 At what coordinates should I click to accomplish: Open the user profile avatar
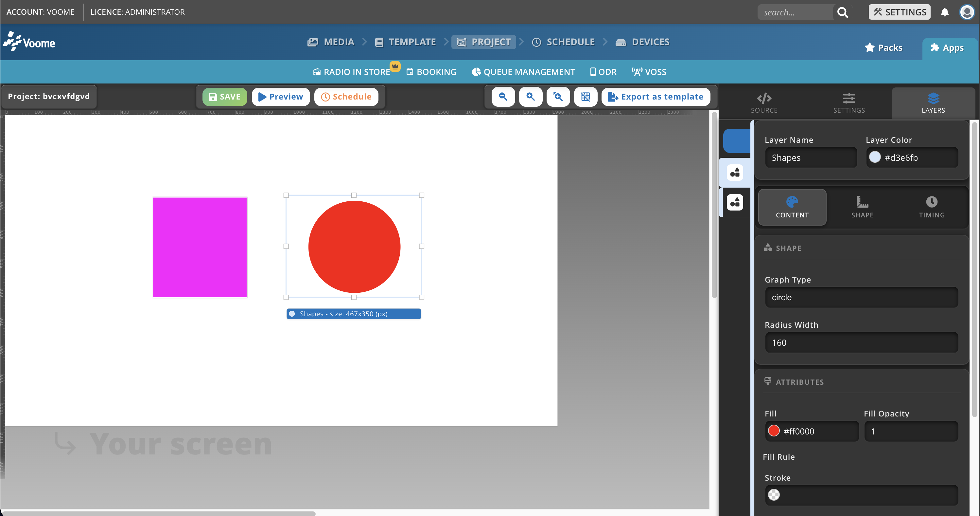pyautogui.click(x=967, y=12)
